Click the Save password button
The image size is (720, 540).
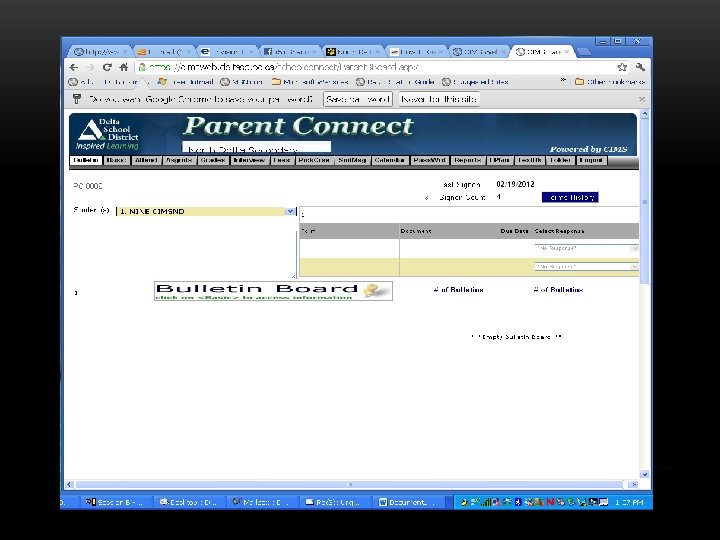point(358,99)
